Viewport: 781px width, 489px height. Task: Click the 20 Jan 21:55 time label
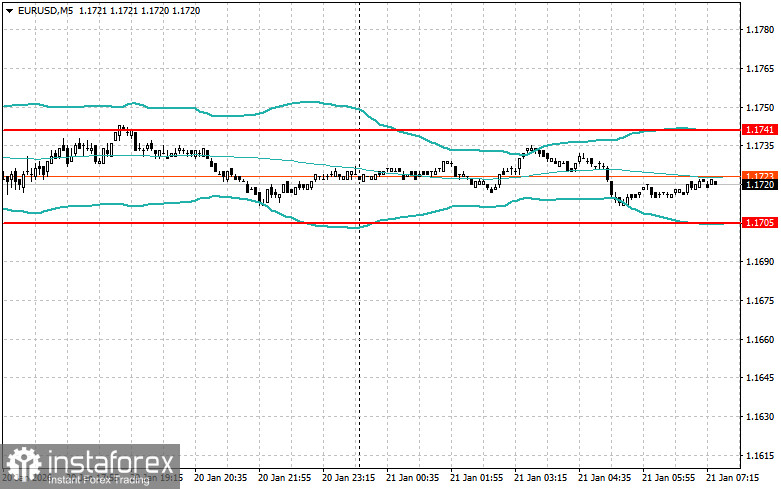284,478
